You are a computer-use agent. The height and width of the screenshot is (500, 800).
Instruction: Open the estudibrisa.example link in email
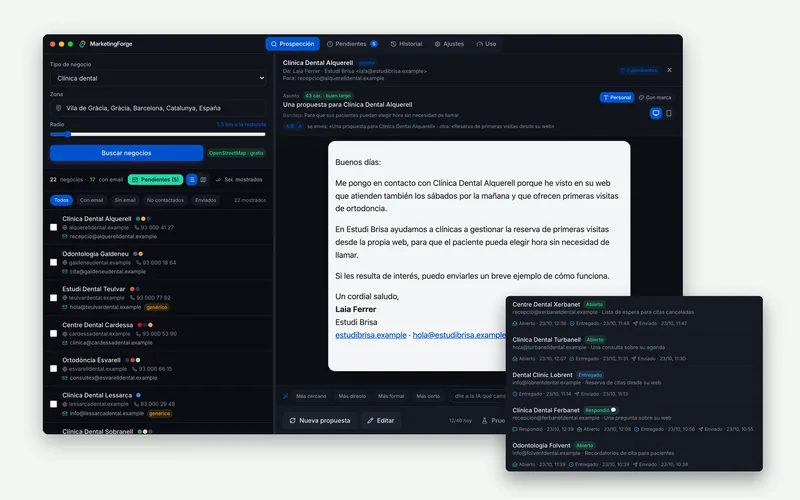pos(371,335)
